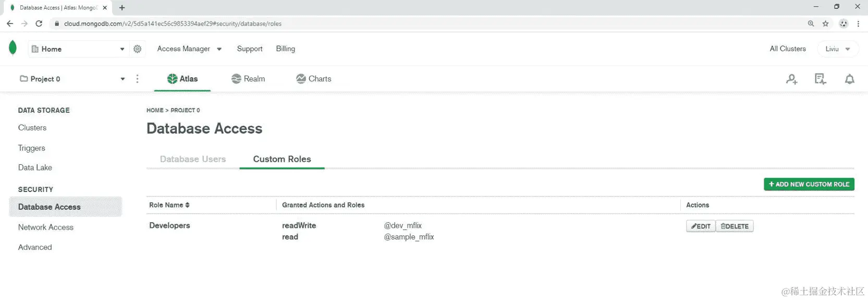Image resolution: width=868 pixels, height=300 pixels.
Task: Open Network Access in the sidebar
Action: pyautogui.click(x=46, y=227)
